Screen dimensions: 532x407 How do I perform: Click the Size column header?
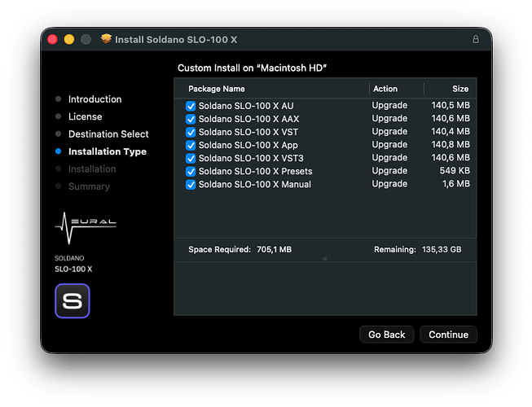(460, 89)
